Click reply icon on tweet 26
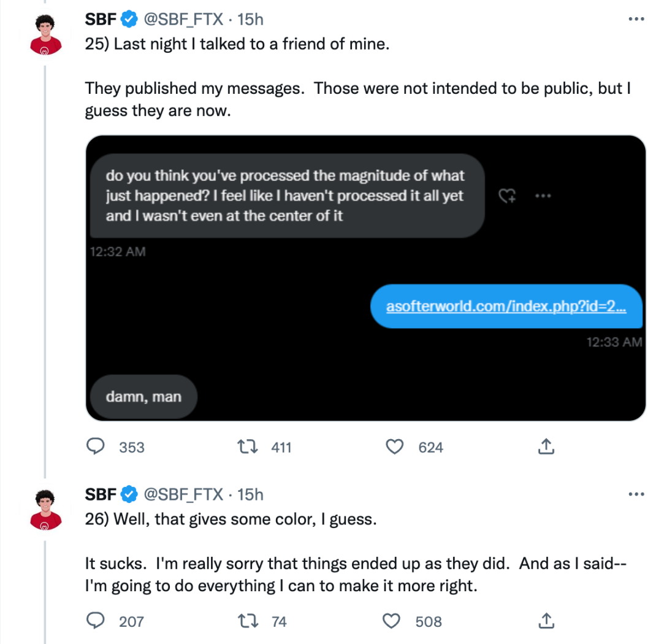664x644 pixels. click(x=95, y=621)
